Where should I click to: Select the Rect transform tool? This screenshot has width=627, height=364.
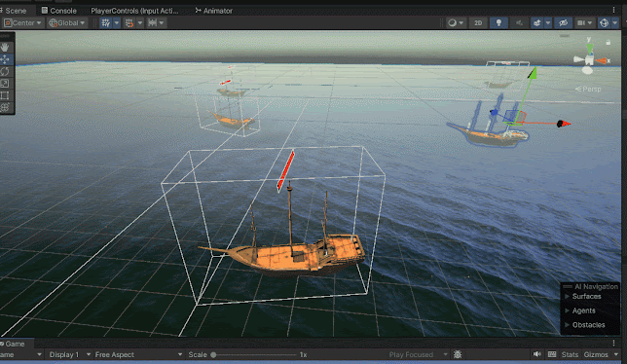point(5,95)
